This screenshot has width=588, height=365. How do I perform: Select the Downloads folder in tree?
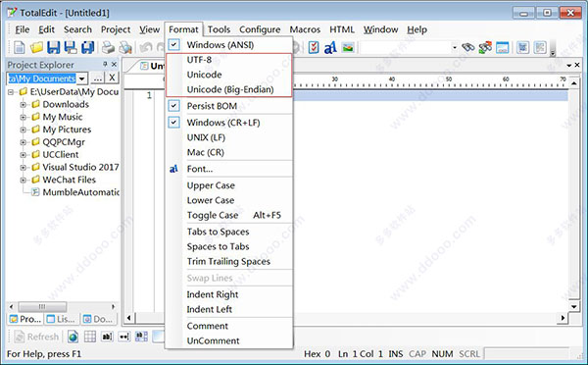pyautogui.click(x=66, y=104)
